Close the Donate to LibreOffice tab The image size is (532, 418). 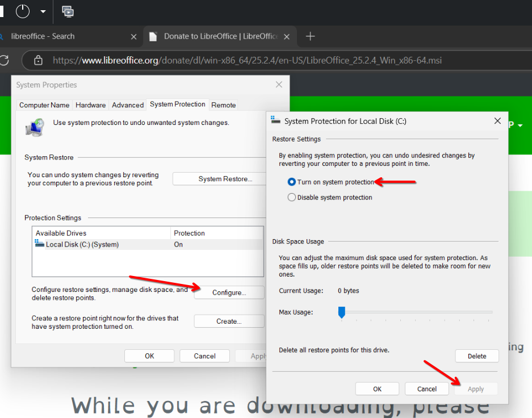click(x=287, y=37)
